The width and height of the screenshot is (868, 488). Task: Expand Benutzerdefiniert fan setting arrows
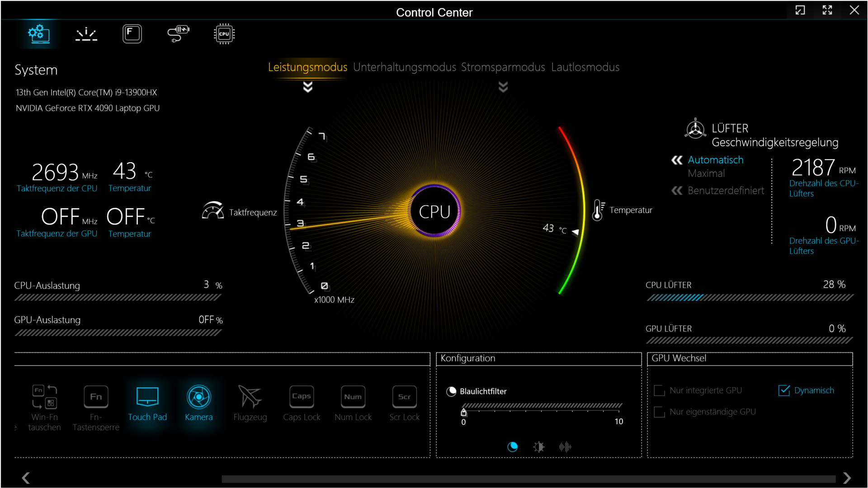[x=677, y=191]
